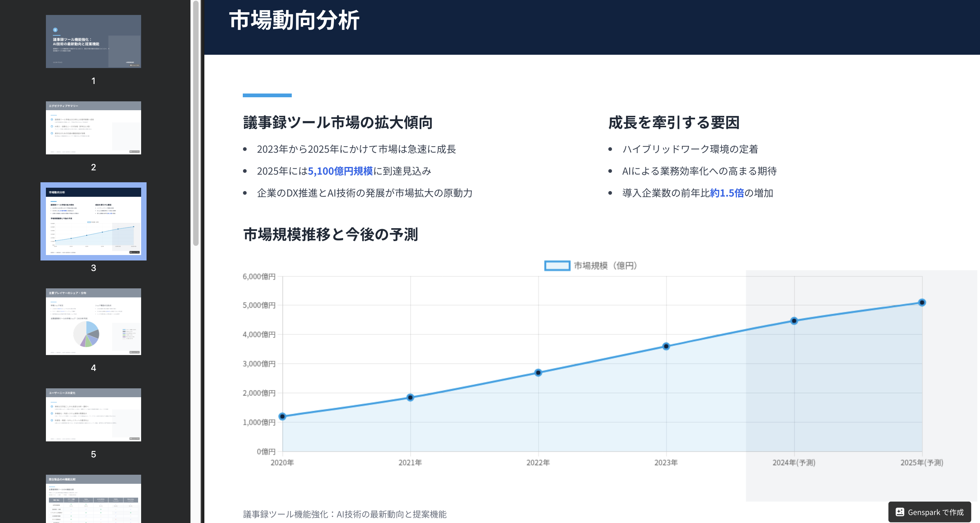The width and height of the screenshot is (980, 523).
Task: Click the 2022年 data point on the chart
Action: pos(538,373)
